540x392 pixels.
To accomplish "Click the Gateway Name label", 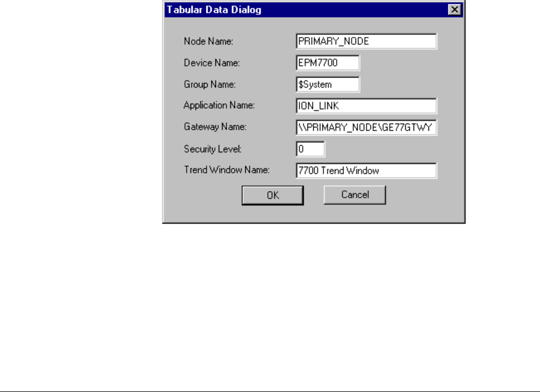I will pos(215,127).
